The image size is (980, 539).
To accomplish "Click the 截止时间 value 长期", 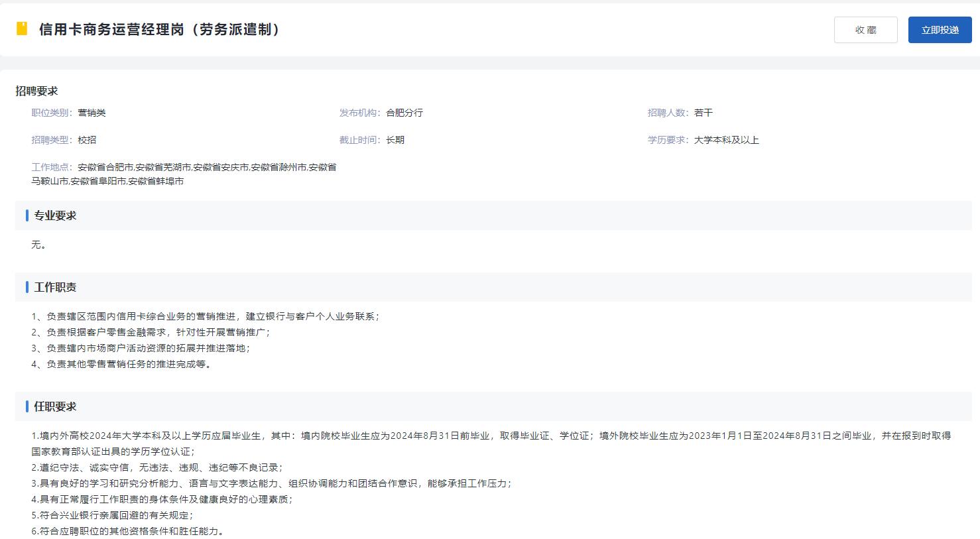I will click(395, 140).
